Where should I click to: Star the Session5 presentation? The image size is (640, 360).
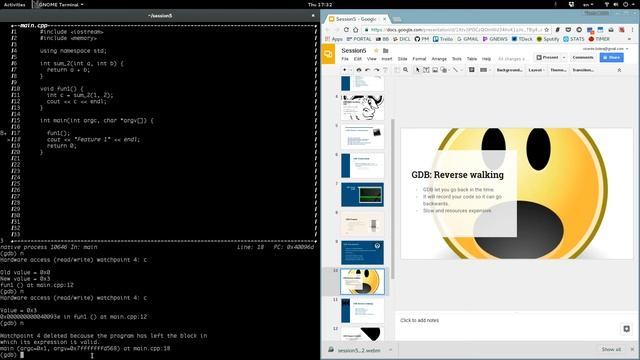[x=376, y=51]
